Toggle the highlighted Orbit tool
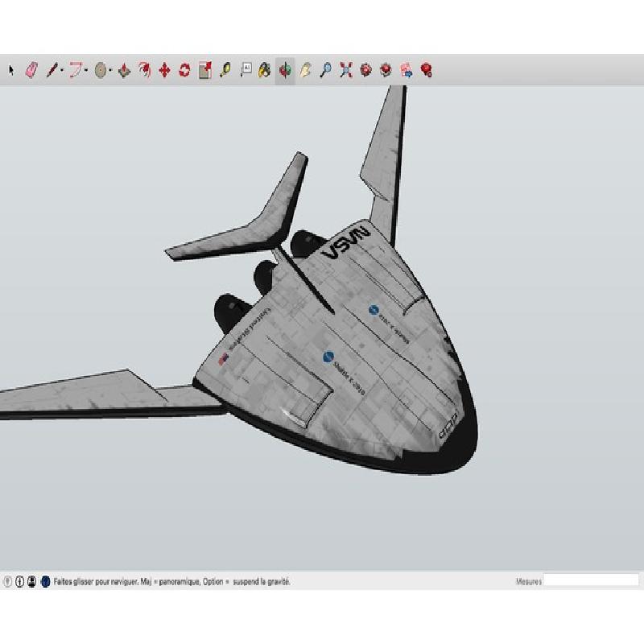644x644 pixels. click(285, 71)
